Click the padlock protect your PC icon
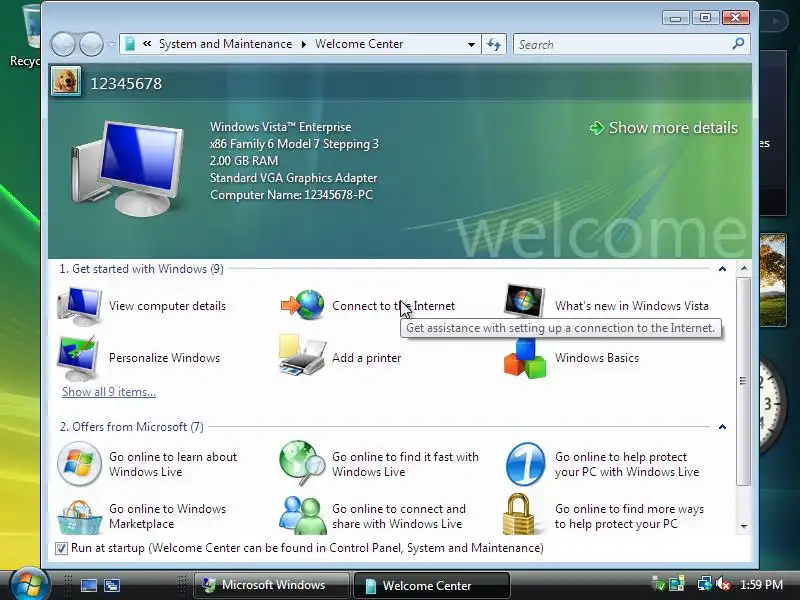 point(519,514)
